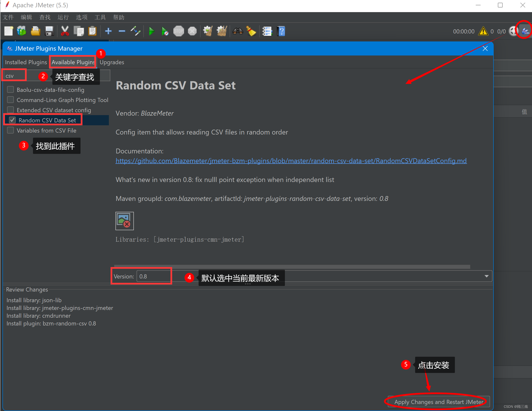This screenshot has width=532, height=411.
Task: Click the green Start run icon
Action: pos(152,31)
